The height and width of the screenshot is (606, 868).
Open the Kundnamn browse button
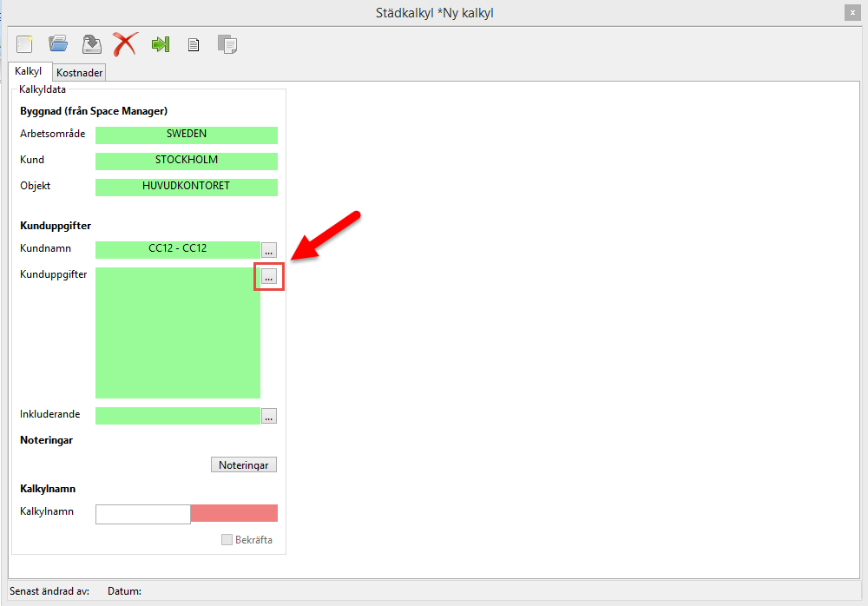coord(269,250)
